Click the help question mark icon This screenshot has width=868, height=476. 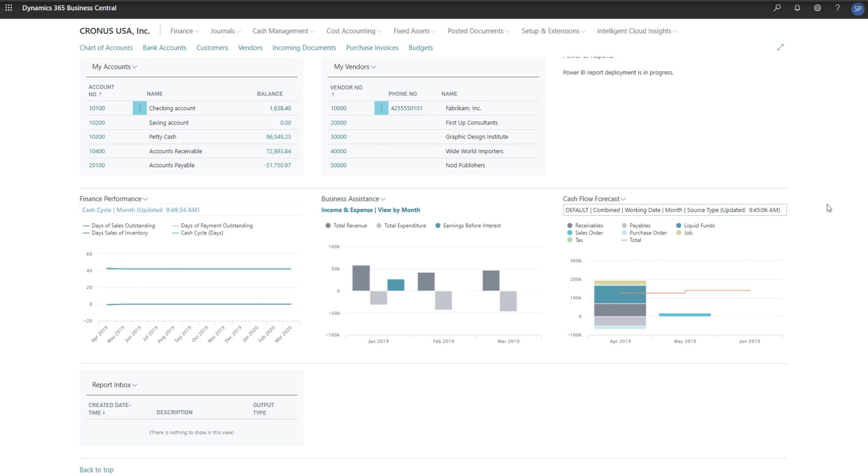837,8
